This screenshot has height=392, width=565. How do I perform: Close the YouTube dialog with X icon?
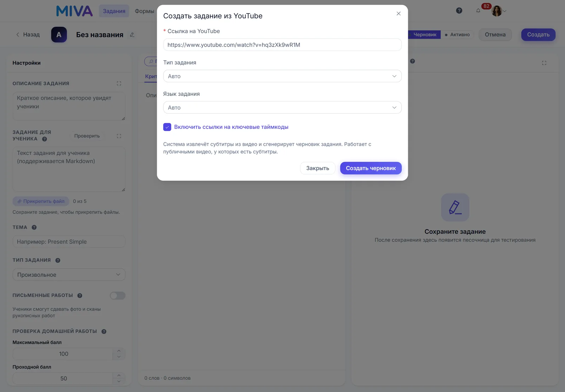point(398,14)
